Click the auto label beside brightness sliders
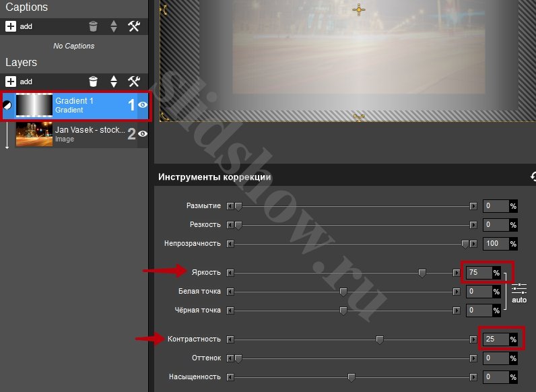536x392 pixels. 519,300
